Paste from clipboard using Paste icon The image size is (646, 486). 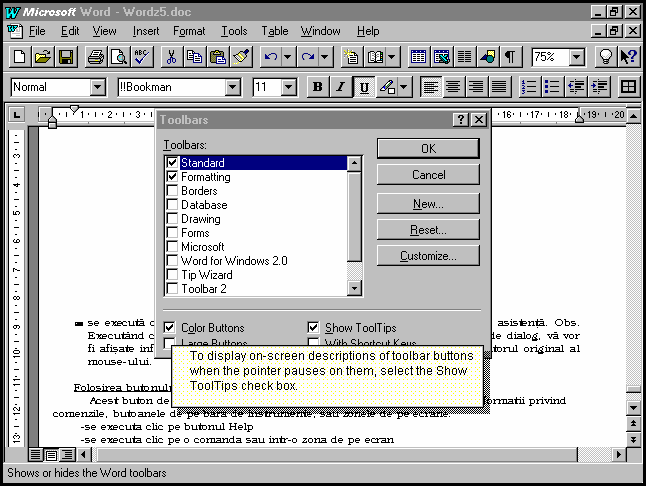[x=218, y=57]
